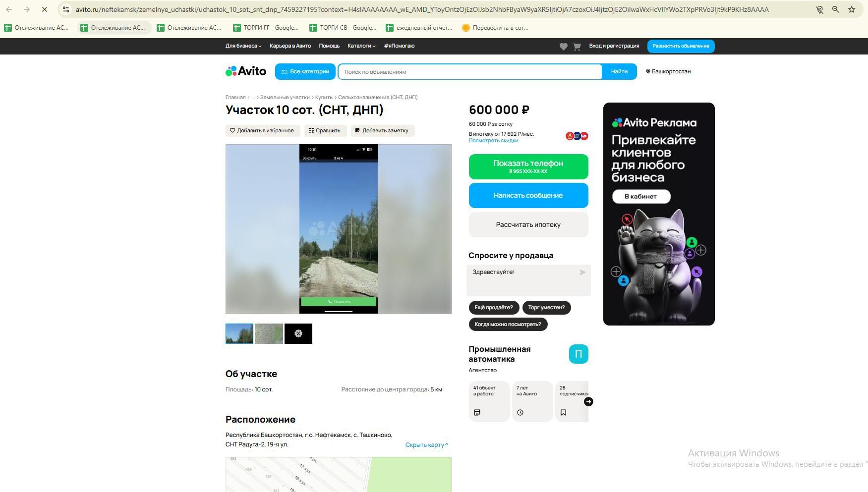Expand the 'Для бизнеса' dropdown
The height and width of the screenshot is (492, 868).
click(x=243, y=46)
